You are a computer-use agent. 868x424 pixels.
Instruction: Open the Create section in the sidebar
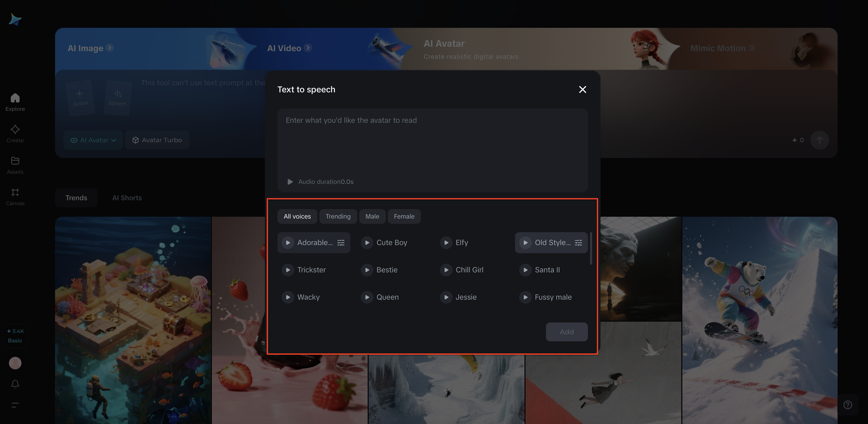[x=15, y=134]
